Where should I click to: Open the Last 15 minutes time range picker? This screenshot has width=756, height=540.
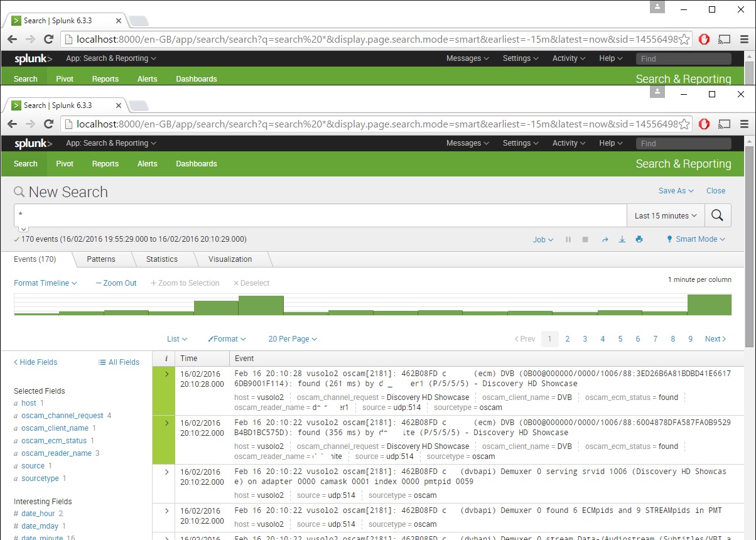[666, 215]
